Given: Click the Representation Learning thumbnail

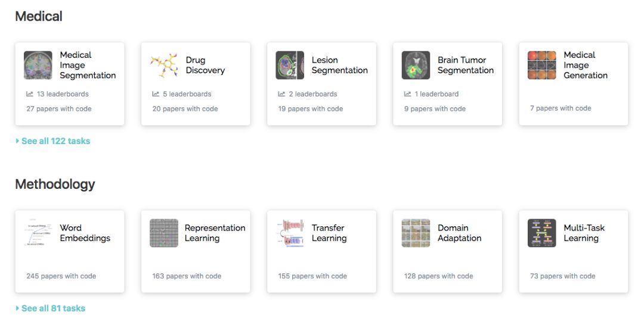Looking at the screenshot, I should [164, 233].
